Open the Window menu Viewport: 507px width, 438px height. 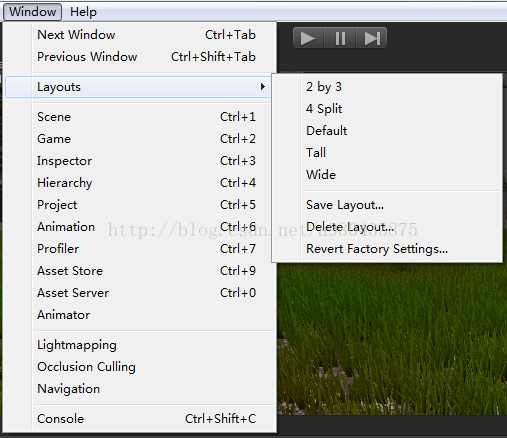(x=32, y=12)
